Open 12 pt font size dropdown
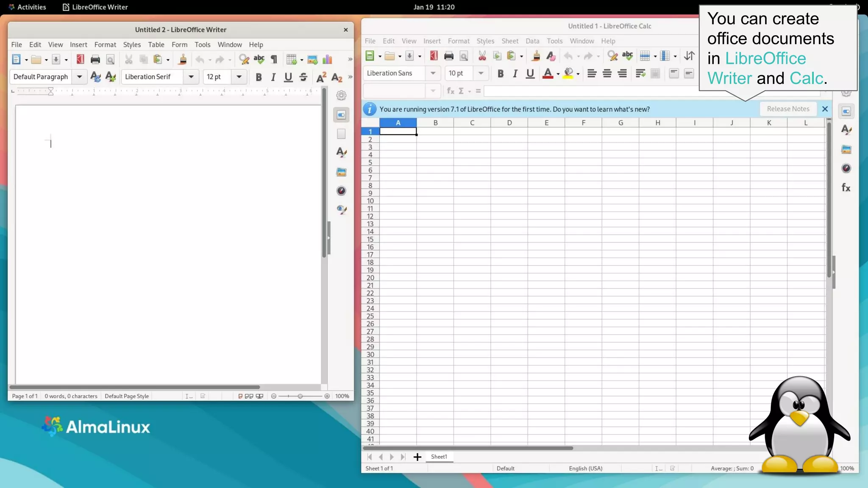 click(x=239, y=77)
